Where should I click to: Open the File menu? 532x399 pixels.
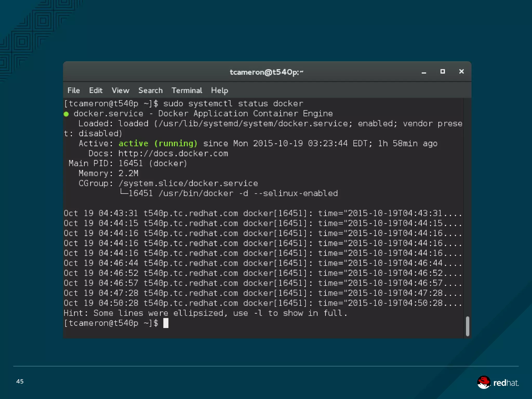pyautogui.click(x=74, y=90)
